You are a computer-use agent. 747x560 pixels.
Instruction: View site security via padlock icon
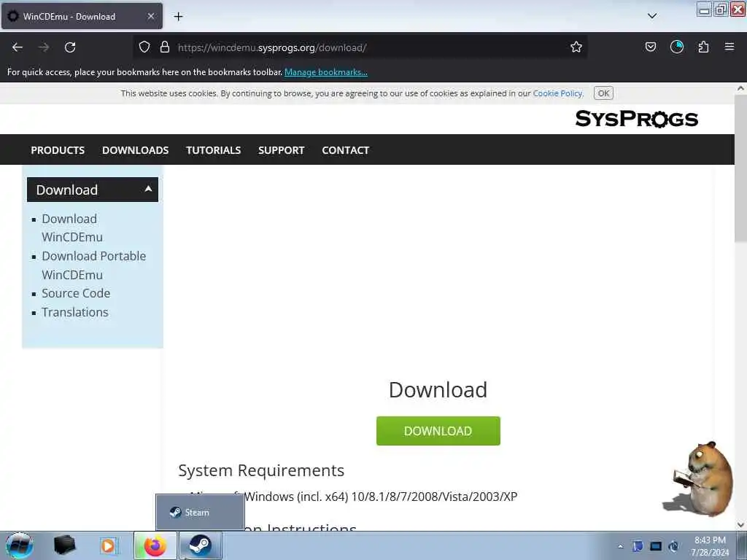pyautogui.click(x=165, y=47)
